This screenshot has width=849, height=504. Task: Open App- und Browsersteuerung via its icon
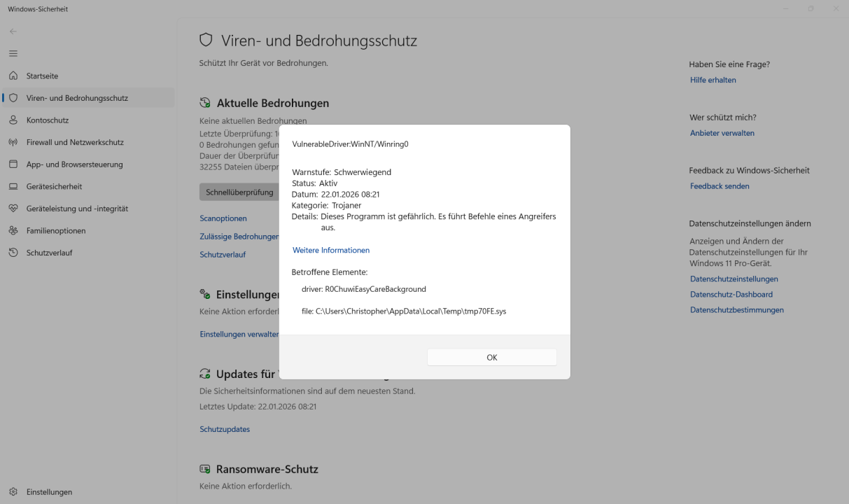point(13,164)
